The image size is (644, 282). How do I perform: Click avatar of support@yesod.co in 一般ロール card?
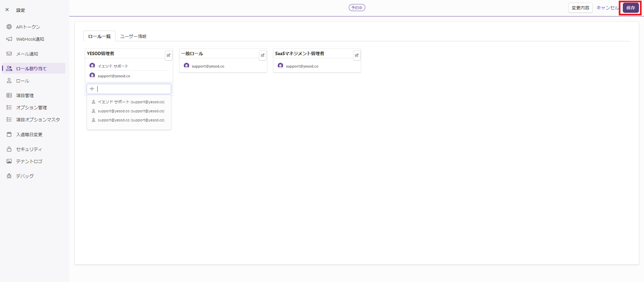coord(187,66)
